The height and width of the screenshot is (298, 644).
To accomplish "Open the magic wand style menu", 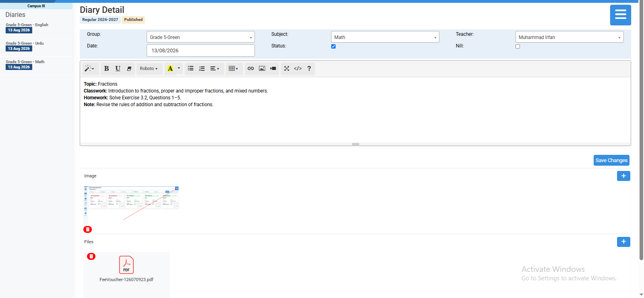I will tap(89, 69).
